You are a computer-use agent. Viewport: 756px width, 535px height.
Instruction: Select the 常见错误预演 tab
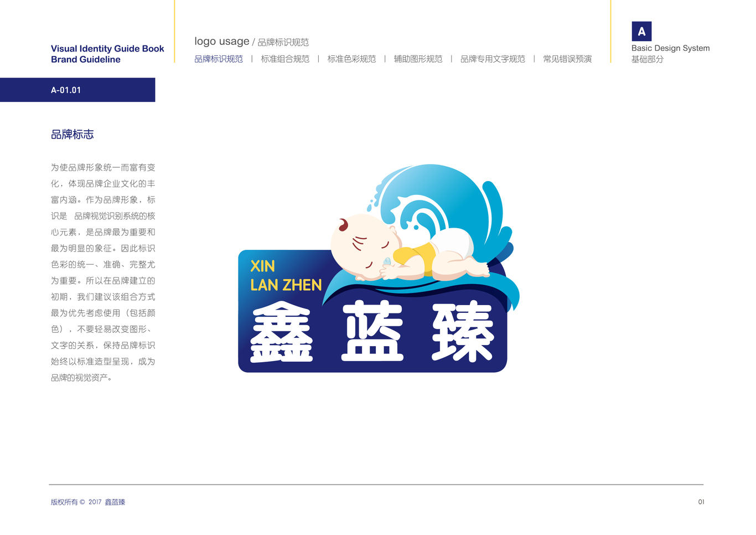567,59
